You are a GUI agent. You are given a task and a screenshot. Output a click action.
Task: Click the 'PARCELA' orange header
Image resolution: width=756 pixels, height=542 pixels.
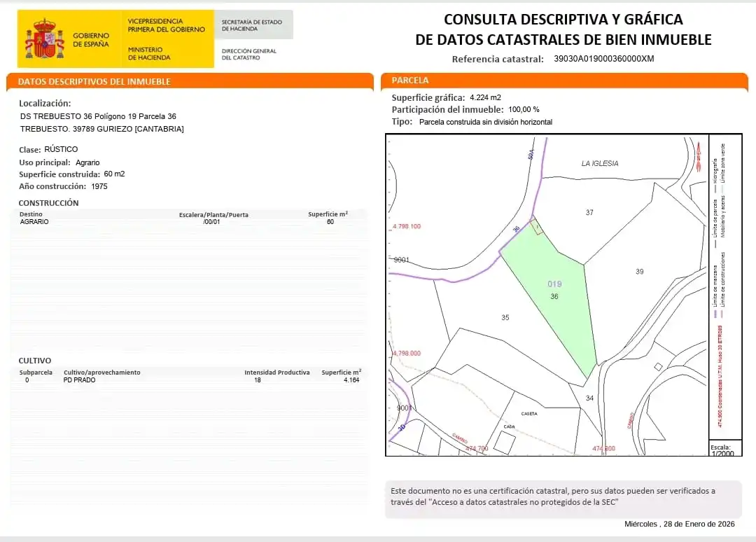pos(409,81)
